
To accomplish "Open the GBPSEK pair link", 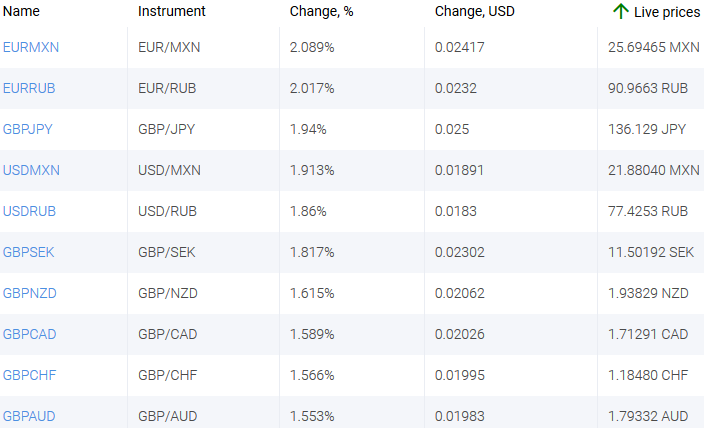I will click(x=28, y=252).
